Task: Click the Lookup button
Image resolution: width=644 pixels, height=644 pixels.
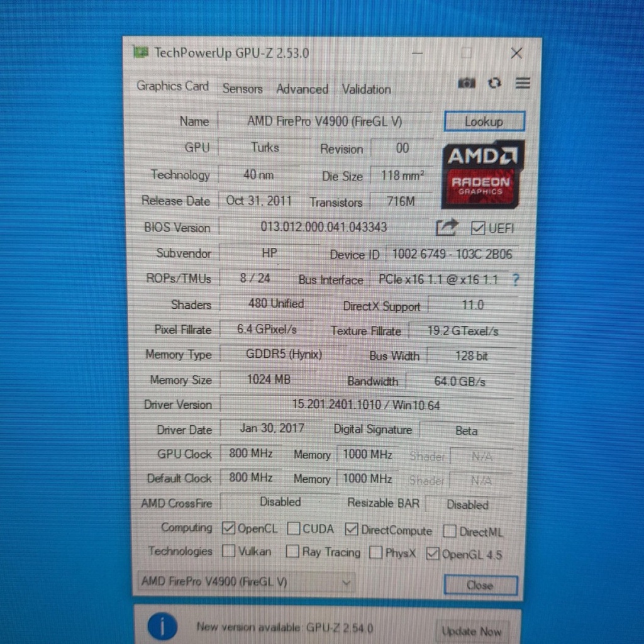Action: point(484,121)
